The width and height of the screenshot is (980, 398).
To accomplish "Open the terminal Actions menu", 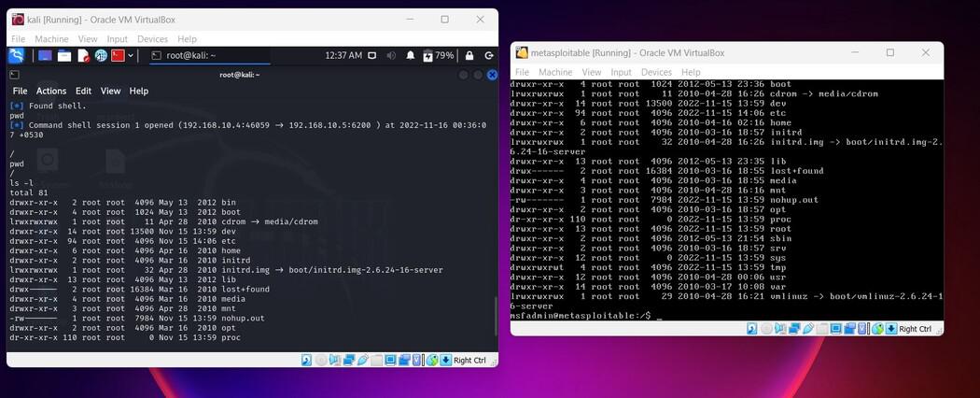I will coord(51,91).
